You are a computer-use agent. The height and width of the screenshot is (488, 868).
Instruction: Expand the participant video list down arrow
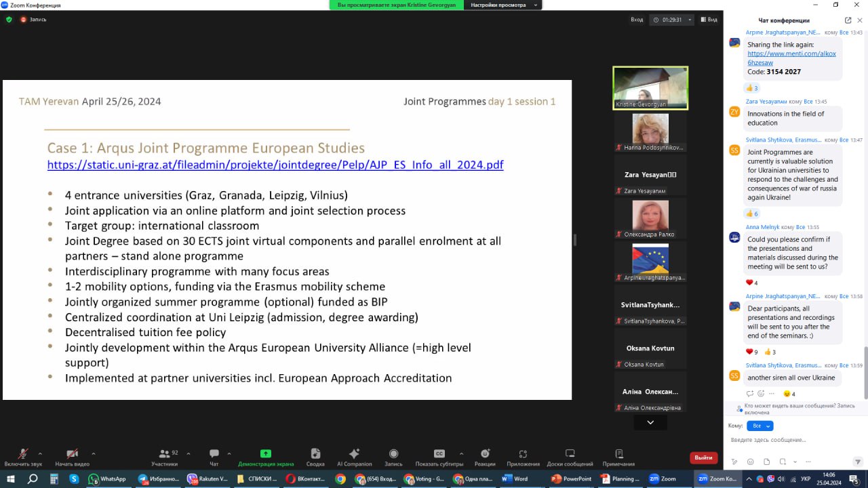click(650, 422)
